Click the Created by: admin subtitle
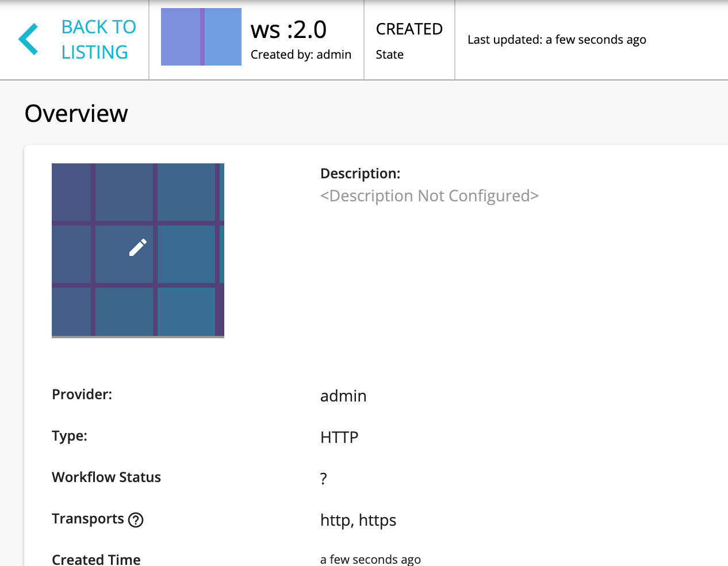The height and width of the screenshot is (566, 728). 300,54
